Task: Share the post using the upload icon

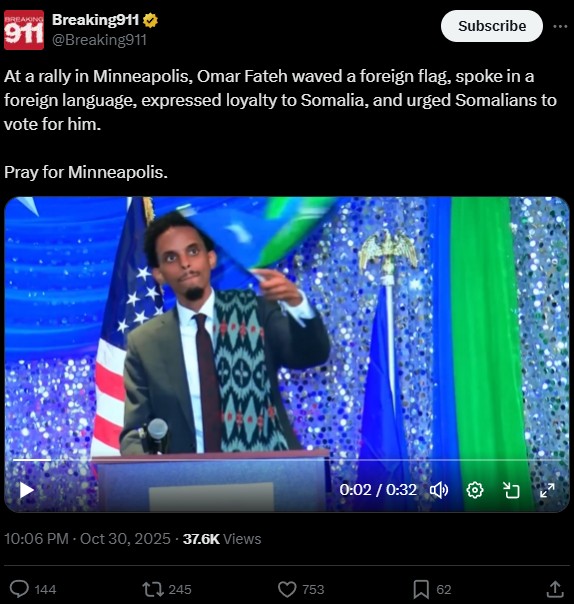Action: (555, 589)
